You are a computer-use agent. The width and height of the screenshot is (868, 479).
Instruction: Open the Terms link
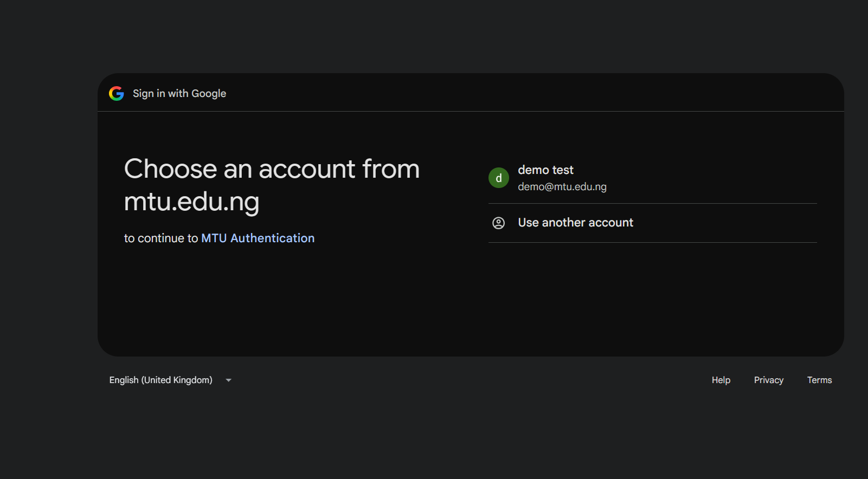click(819, 380)
